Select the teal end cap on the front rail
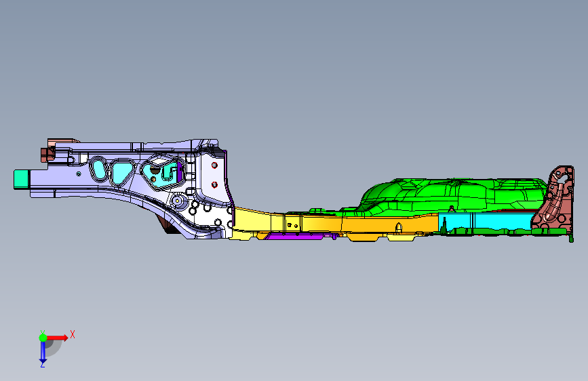The image size is (588, 381). click(x=22, y=179)
